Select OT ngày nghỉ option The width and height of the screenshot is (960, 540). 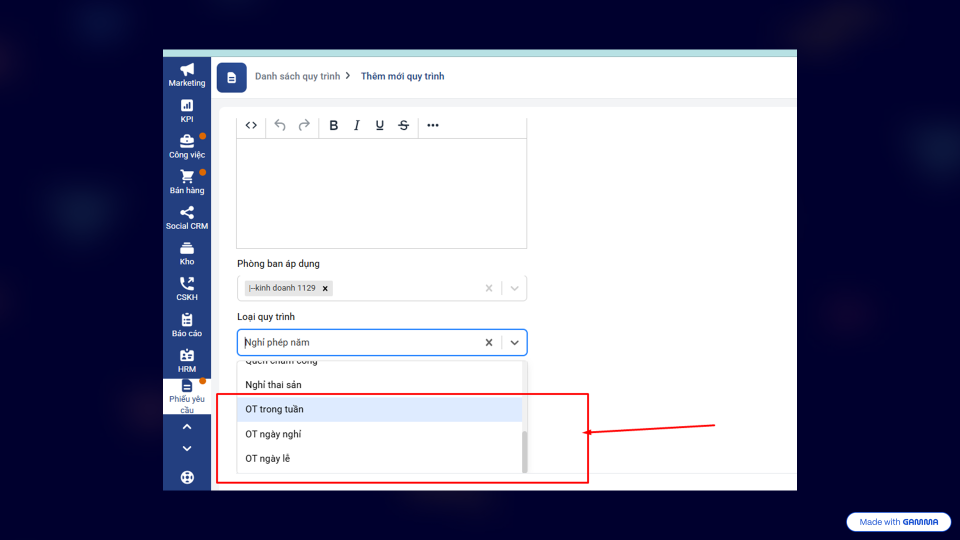point(380,434)
